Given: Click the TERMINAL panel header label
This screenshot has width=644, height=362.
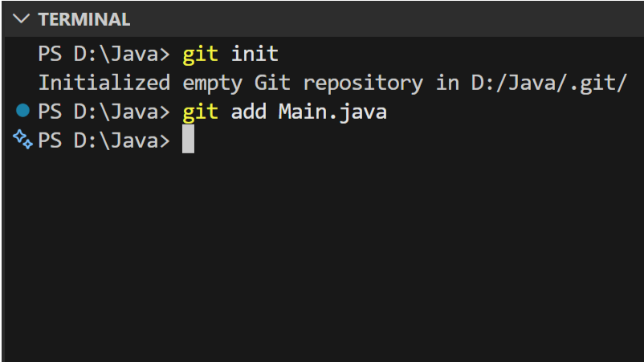Looking at the screenshot, I should pos(84,20).
